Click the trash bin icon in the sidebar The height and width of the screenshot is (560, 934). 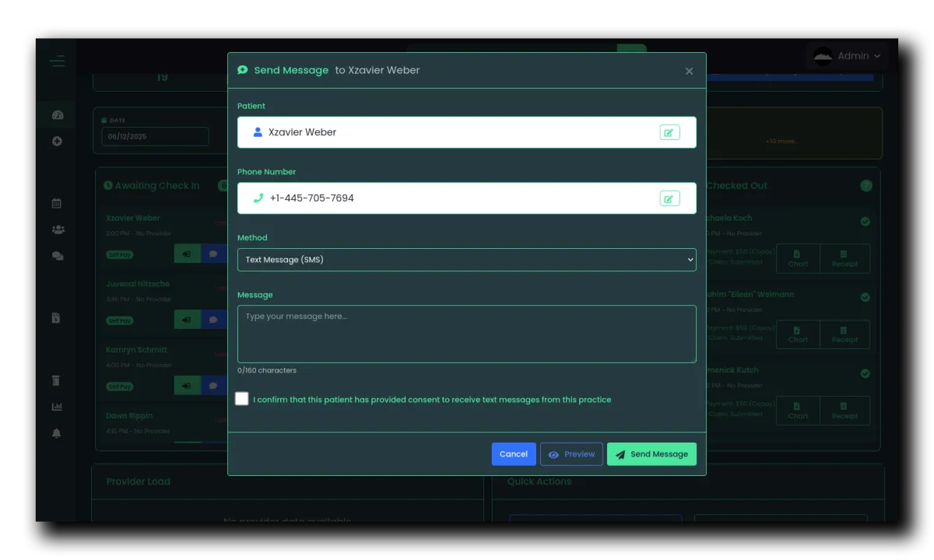coord(56,380)
